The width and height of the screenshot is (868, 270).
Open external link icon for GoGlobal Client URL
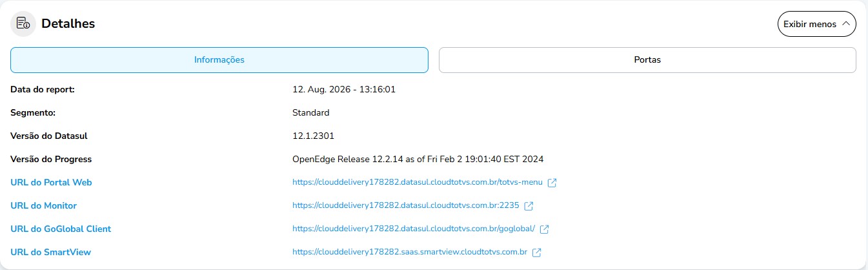[544, 229]
